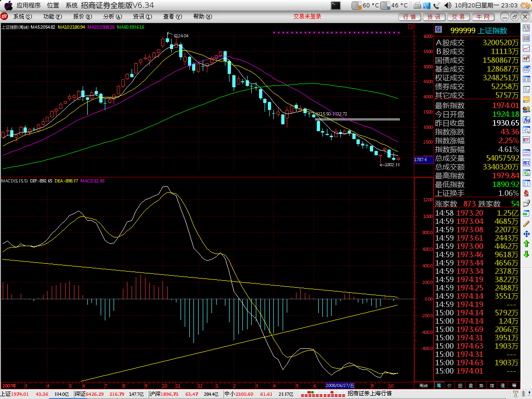Click the 最新指数 1974.01 row
The image size is (532, 399).
pyautogui.click(x=477, y=105)
